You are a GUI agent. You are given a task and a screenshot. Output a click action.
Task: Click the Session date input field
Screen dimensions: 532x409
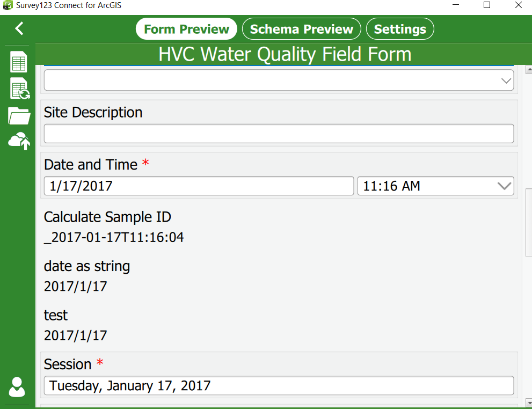[x=279, y=385]
